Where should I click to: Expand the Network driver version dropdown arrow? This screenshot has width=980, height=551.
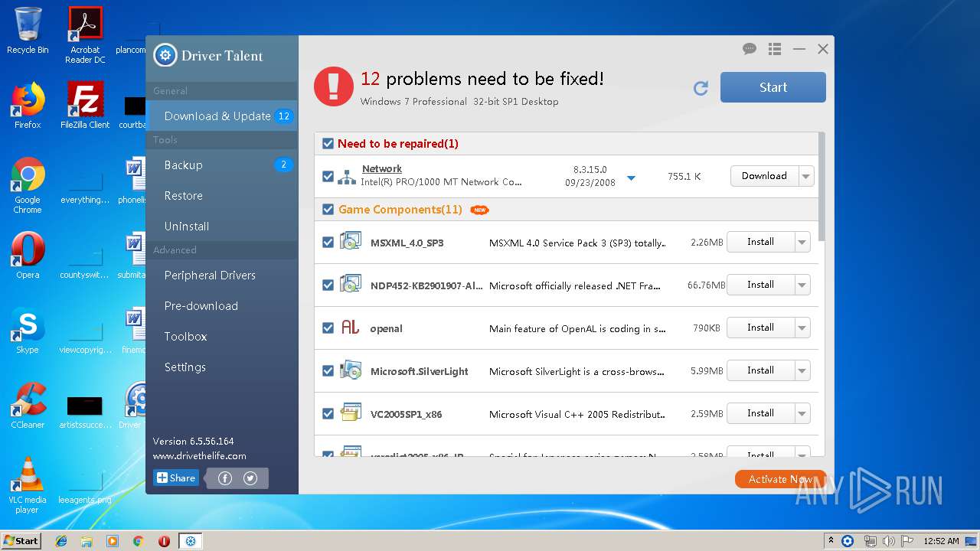pyautogui.click(x=631, y=178)
